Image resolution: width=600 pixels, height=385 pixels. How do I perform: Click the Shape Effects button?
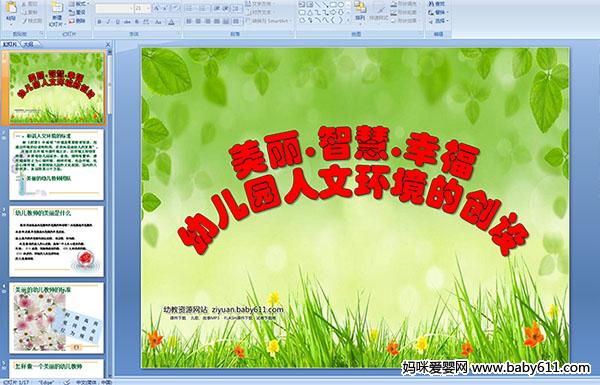[406, 21]
